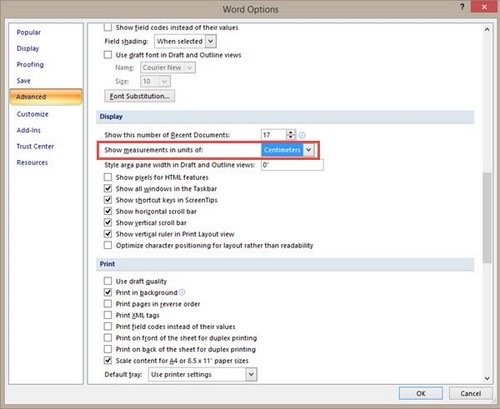This screenshot has height=409, width=500.
Task: Uncheck Show all windows in the Taskbar
Action: point(108,188)
